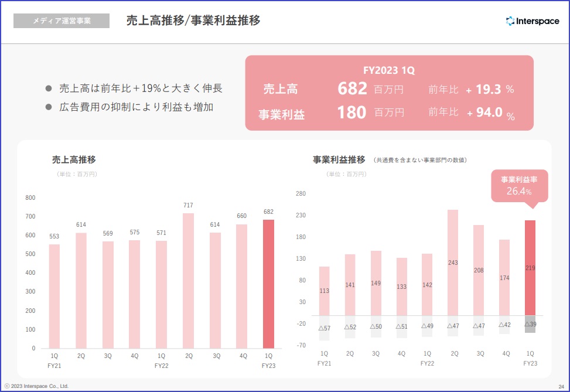
Task: Click the 553 bar in the sales chart
Action: click(x=54, y=296)
